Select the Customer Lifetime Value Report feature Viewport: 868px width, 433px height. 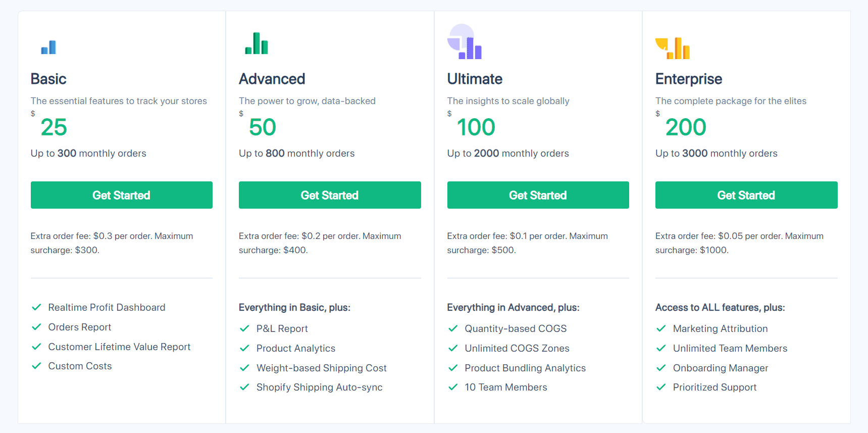click(x=119, y=347)
